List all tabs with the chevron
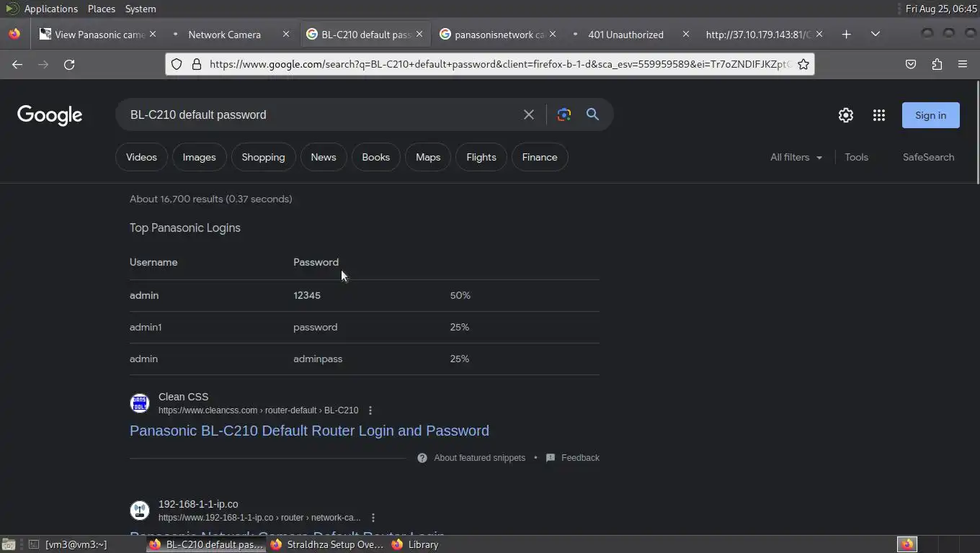Screen dimensions: 980x553 (x=875, y=34)
